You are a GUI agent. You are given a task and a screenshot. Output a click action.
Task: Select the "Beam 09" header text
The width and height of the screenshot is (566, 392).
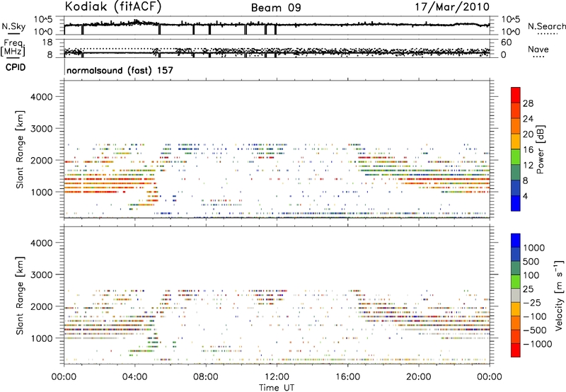click(276, 8)
